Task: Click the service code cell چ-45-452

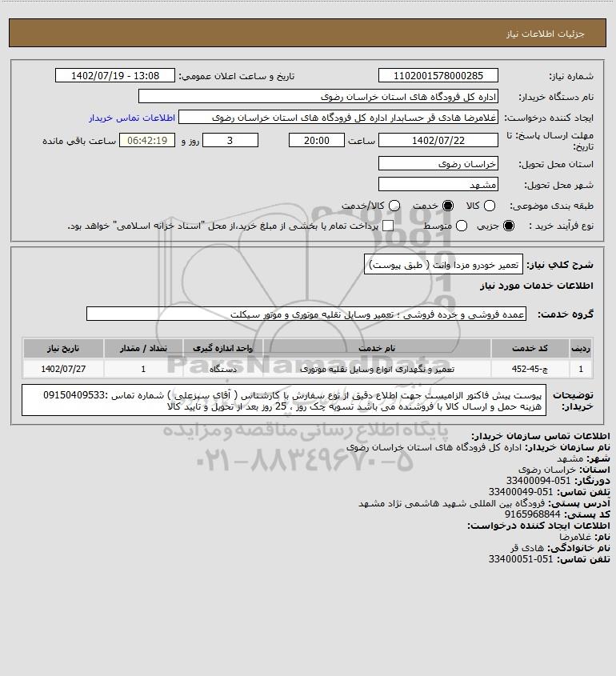Action: coord(530,369)
